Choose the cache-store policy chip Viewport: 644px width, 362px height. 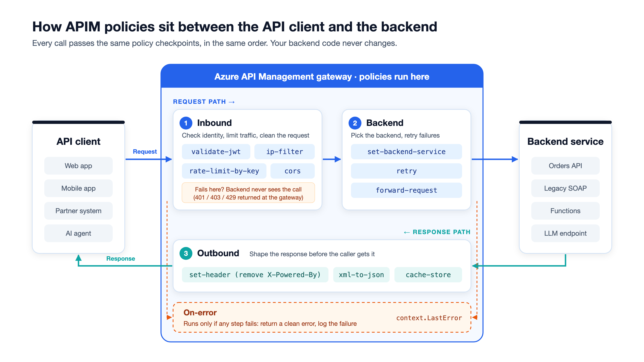[428, 275]
